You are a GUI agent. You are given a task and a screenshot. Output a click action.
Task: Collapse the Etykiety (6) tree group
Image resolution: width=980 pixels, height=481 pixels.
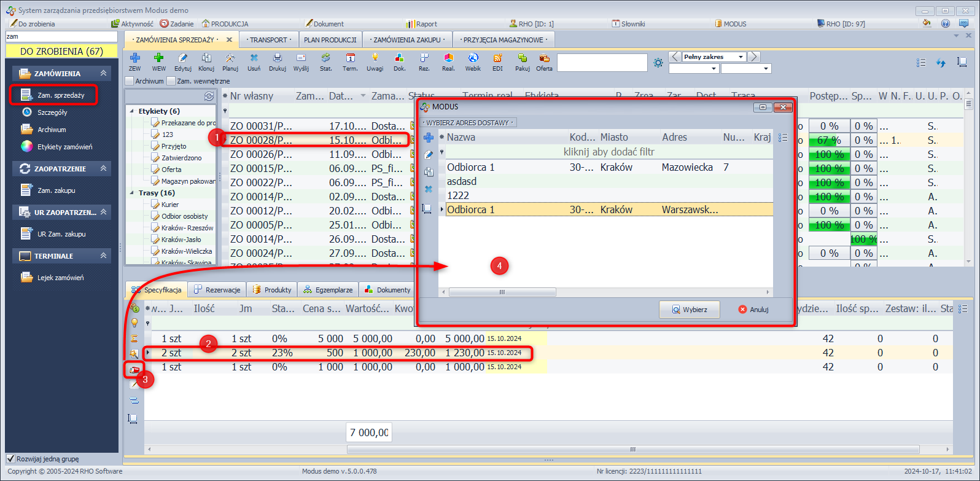pos(131,111)
